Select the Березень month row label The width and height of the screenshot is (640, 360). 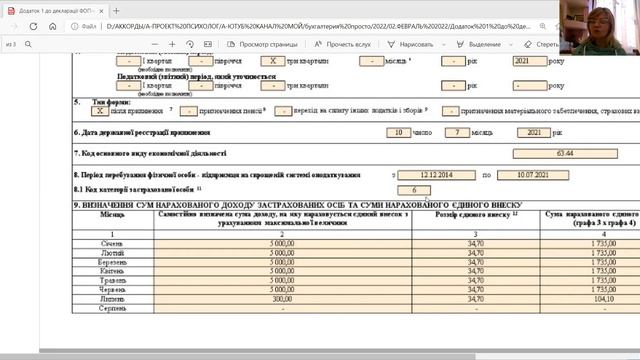tap(113, 262)
